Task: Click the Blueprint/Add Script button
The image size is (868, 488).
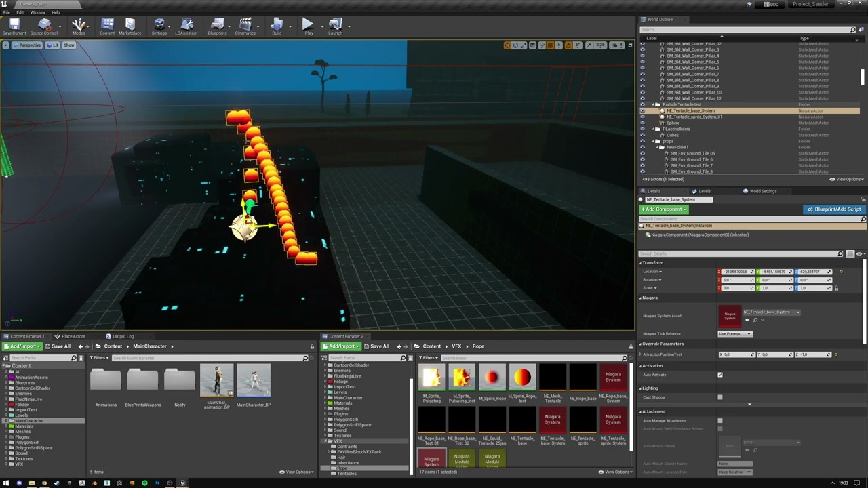Action: (x=834, y=209)
